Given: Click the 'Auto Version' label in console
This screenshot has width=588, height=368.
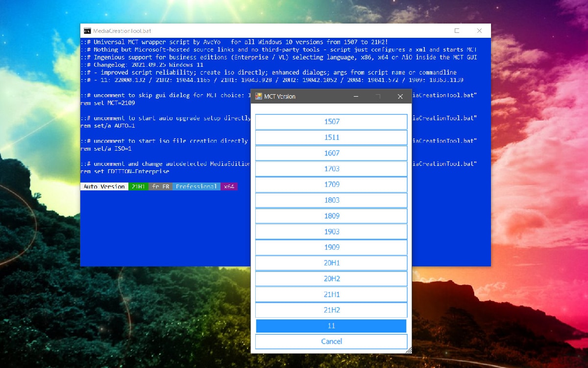Looking at the screenshot, I should 104,186.
